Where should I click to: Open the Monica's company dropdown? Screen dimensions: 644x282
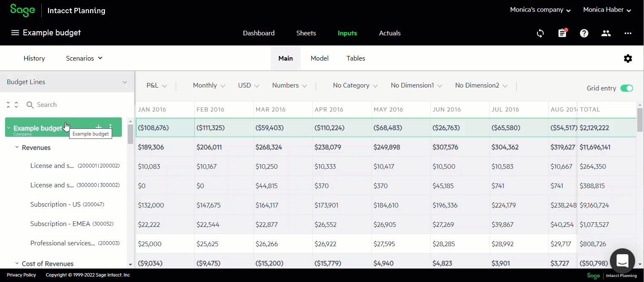pos(540,10)
